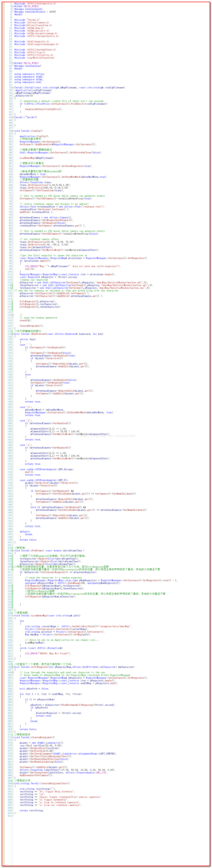Click the 'GoToWaypoint(pWaypointNum,mCharacter);' line

point(51,597)
